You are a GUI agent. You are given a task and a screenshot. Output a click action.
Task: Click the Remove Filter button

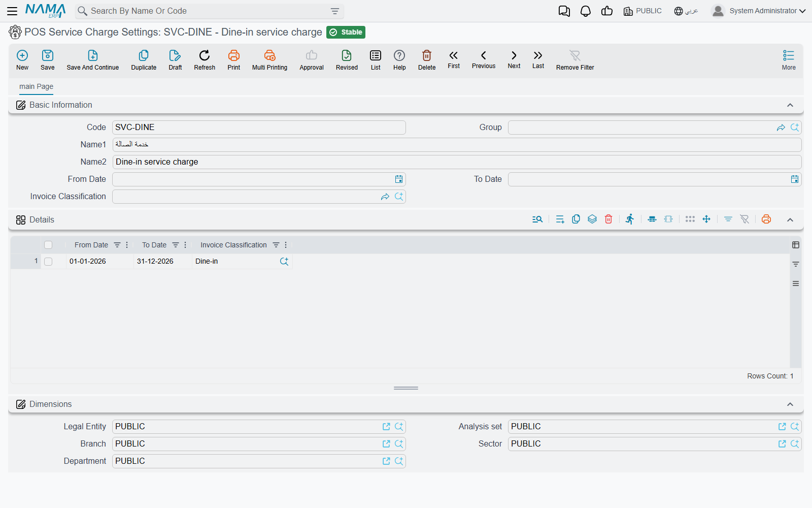point(575,60)
